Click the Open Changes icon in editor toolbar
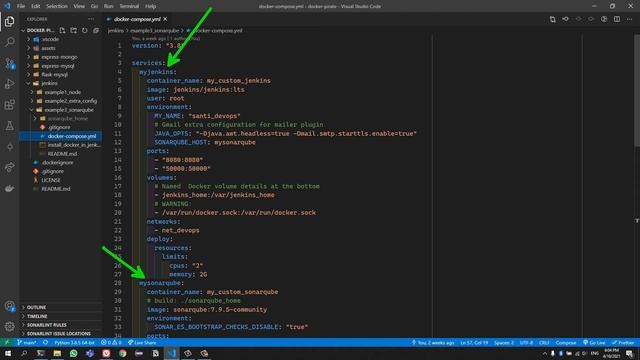The height and width of the screenshot is (360, 640). [552, 19]
